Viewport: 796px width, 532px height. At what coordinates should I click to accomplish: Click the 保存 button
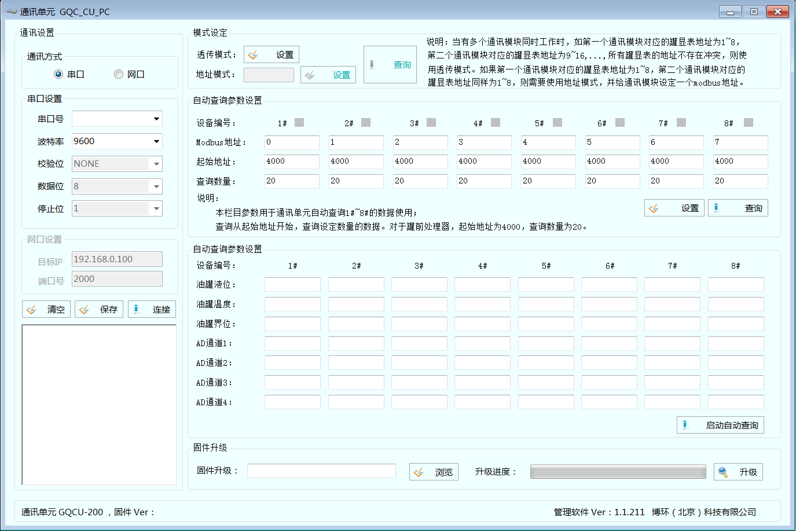[x=99, y=309]
